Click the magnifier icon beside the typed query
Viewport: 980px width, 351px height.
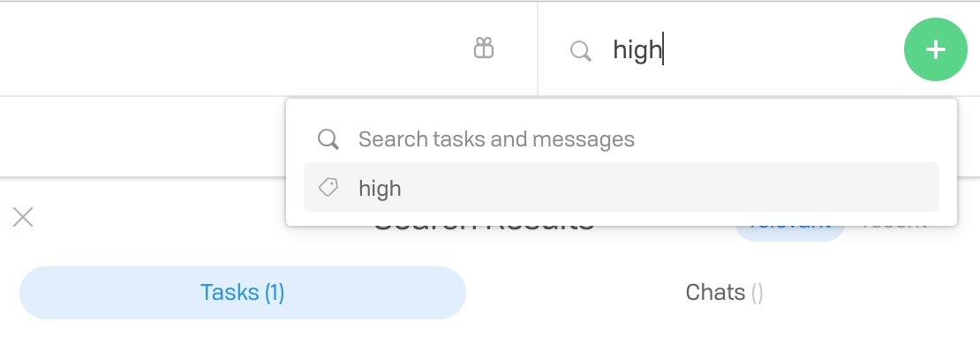581,50
